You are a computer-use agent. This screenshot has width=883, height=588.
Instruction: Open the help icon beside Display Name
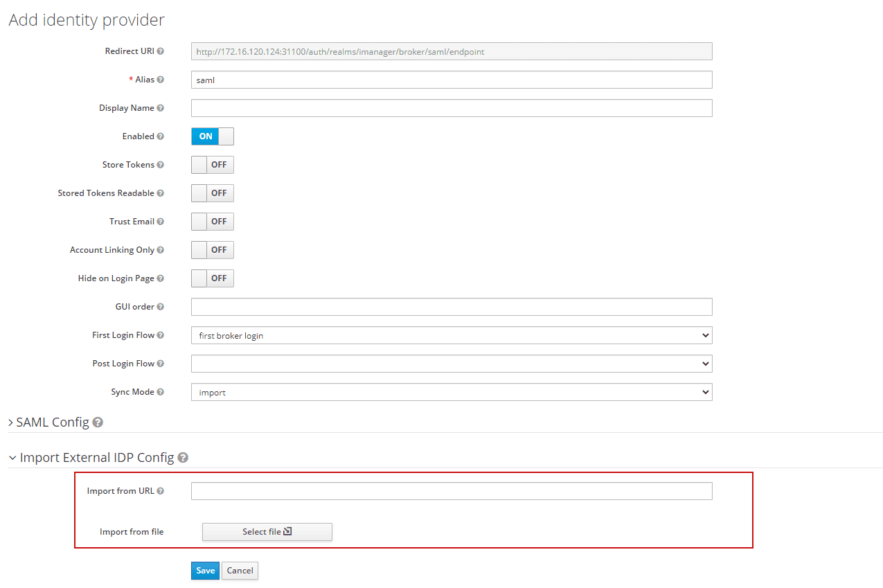pyautogui.click(x=161, y=108)
